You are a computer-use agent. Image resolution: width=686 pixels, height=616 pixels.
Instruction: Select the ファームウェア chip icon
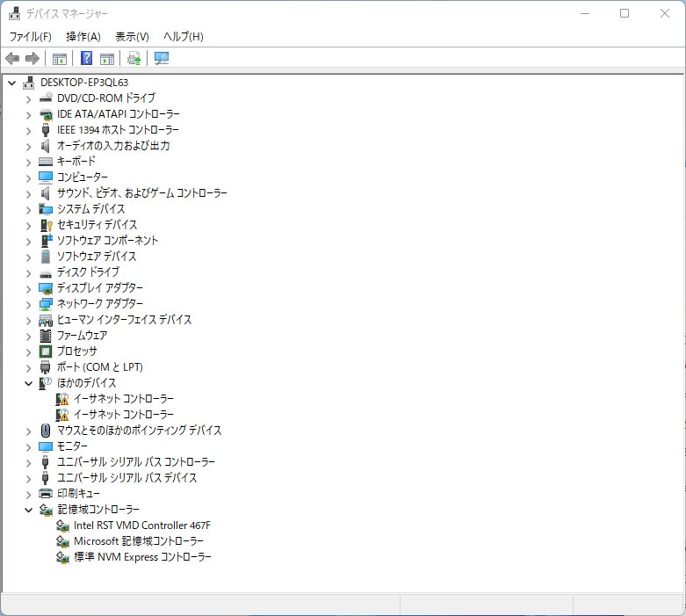click(x=46, y=336)
